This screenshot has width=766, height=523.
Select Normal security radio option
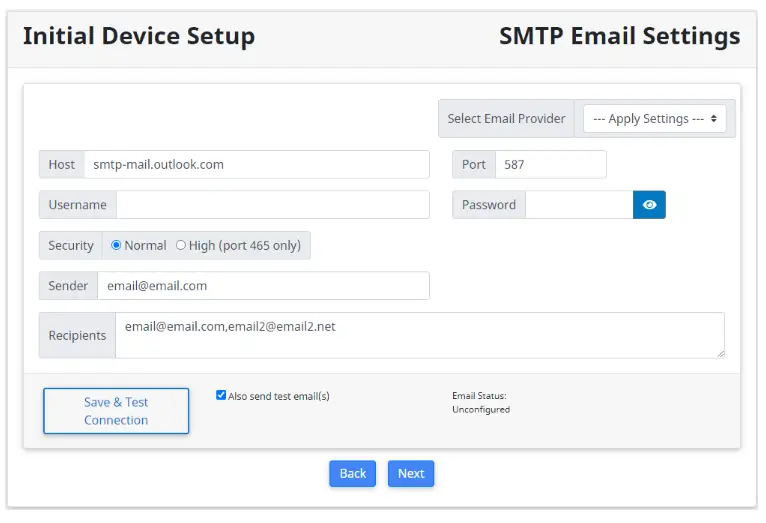[116, 245]
